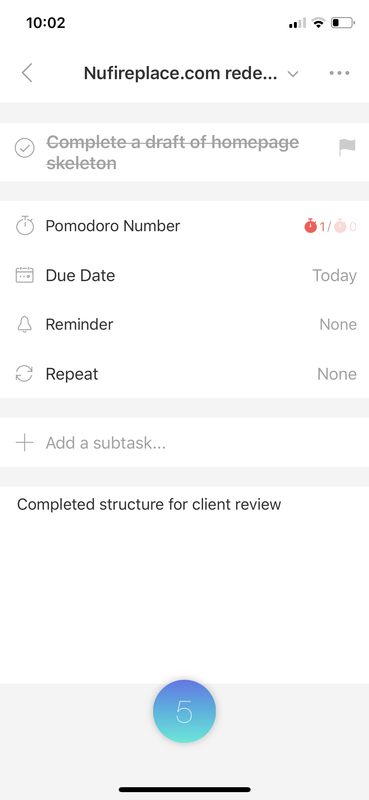Viewport: 369px width, 800px height.
Task: Change the Due Date value Today
Action: (x=334, y=276)
